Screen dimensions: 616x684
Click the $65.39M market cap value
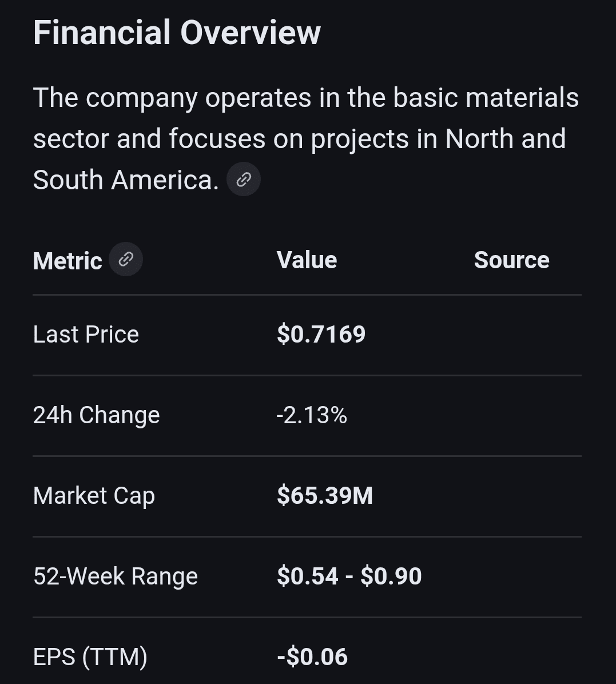(x=324, y=496)
